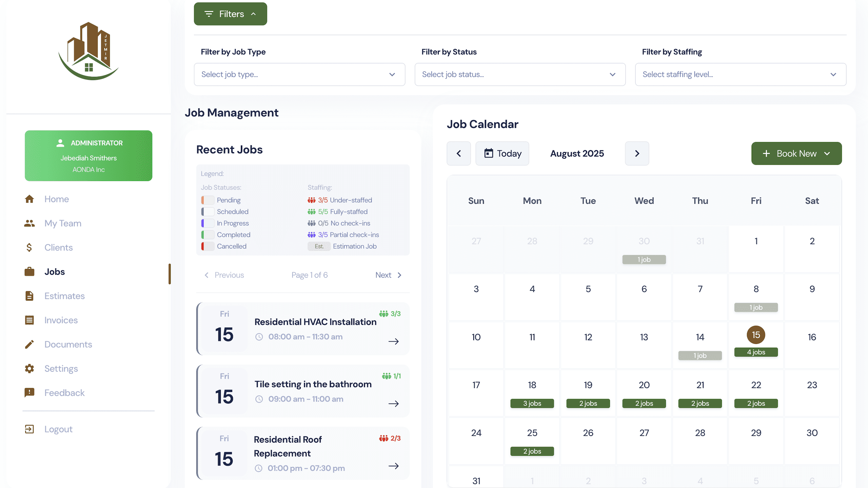
Task: Click the Est. Estimation Job legend badge
Action: click(x=319, y=246)
